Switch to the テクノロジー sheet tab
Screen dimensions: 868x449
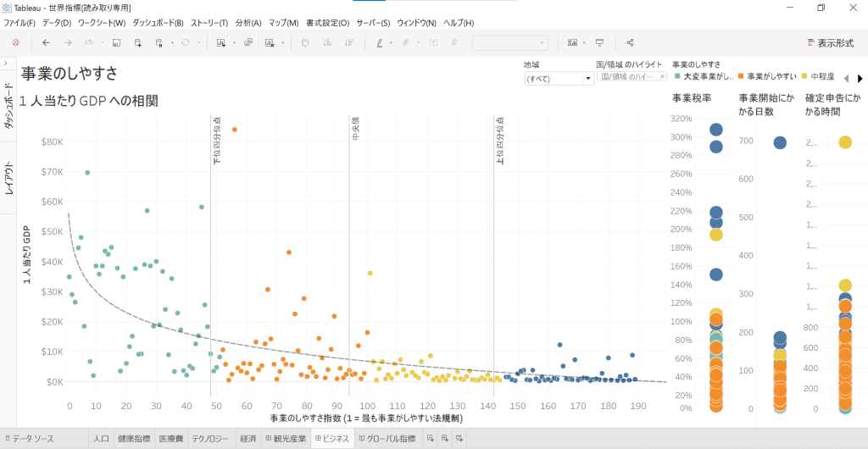click(210, 439)
